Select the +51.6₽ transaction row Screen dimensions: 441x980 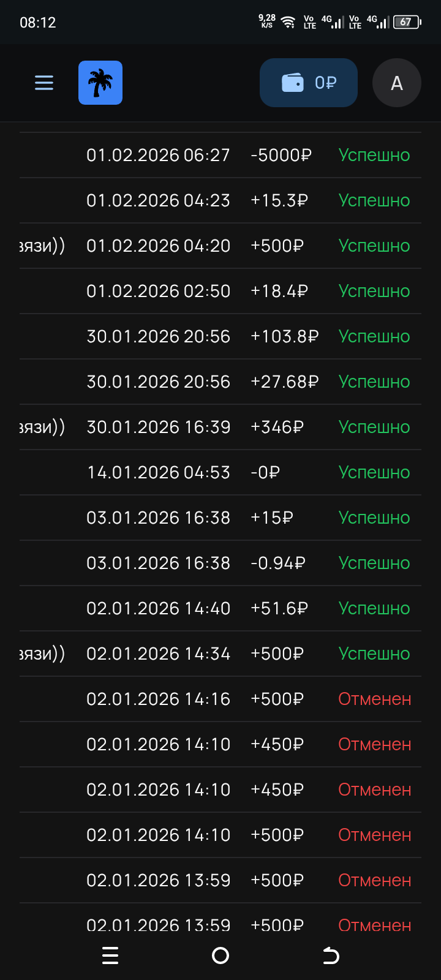click(221, 608)
